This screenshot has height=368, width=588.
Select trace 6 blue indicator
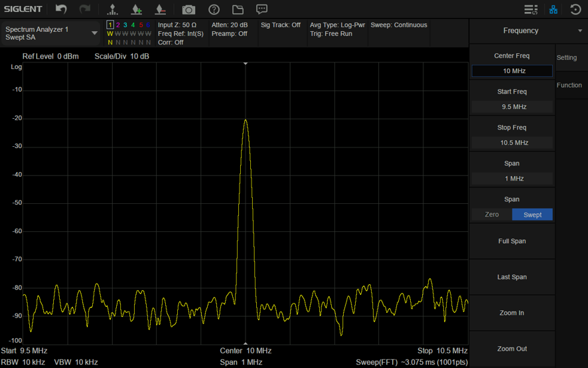point(148,25)
